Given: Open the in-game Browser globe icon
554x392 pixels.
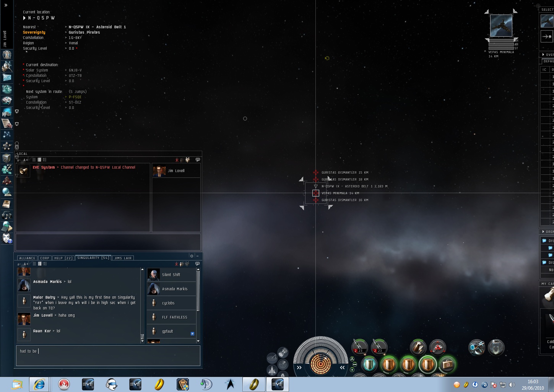Looking at the screenshot, I should (6, 192).
